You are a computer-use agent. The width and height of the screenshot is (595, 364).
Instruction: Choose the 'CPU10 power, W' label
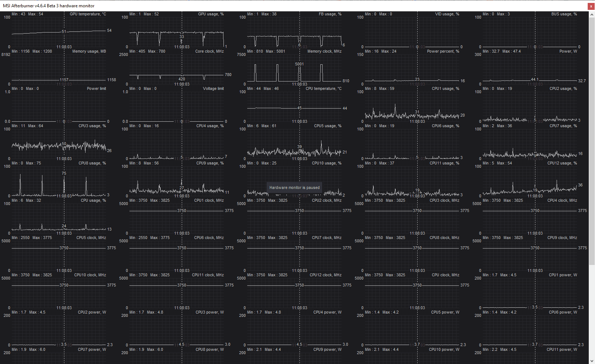click(x=444, y=349)
